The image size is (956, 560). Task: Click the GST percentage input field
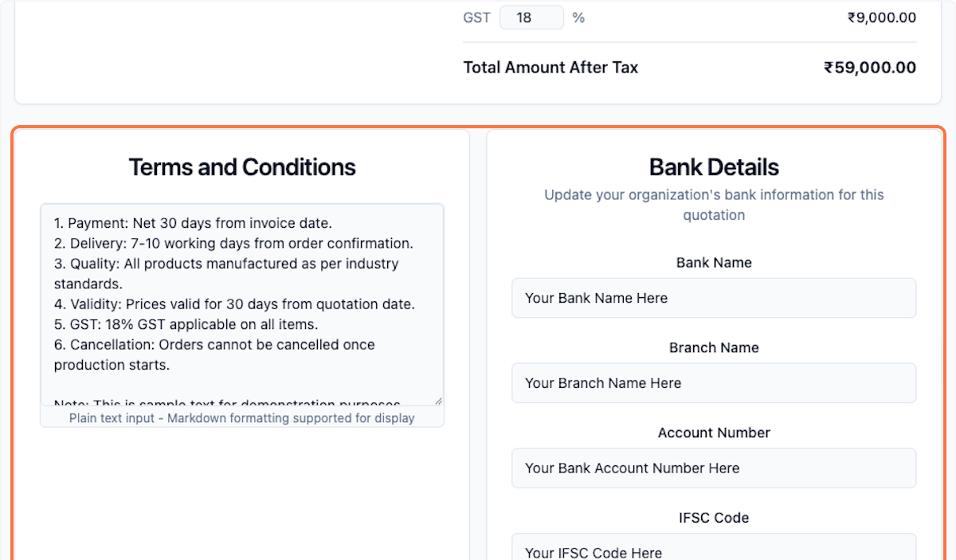coord(531,17)
